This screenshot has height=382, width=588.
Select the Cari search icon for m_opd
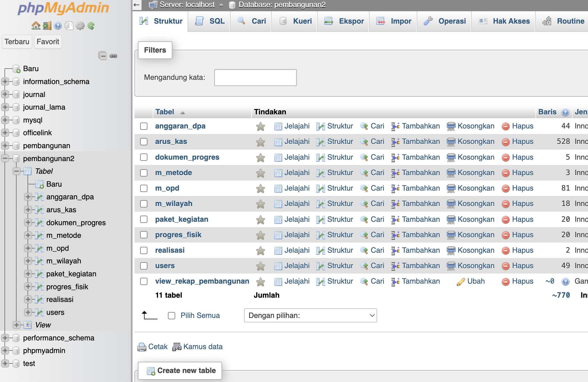point(364,188)
